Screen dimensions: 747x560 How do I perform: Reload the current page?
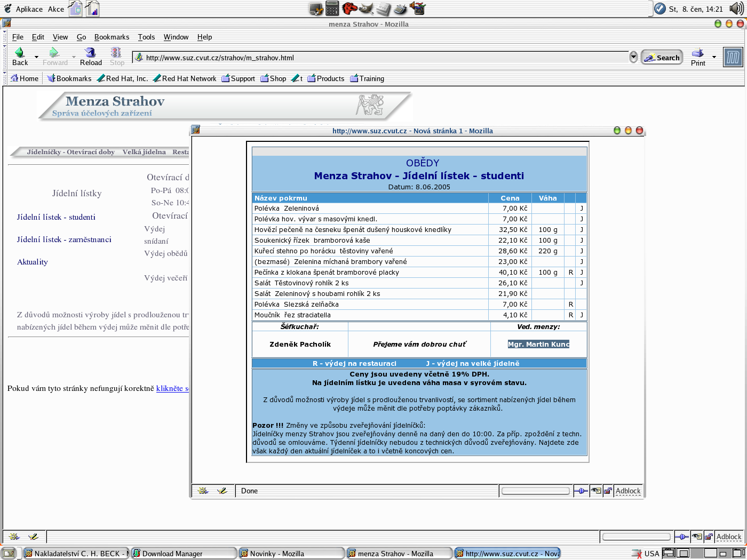[x=91, y=52]
